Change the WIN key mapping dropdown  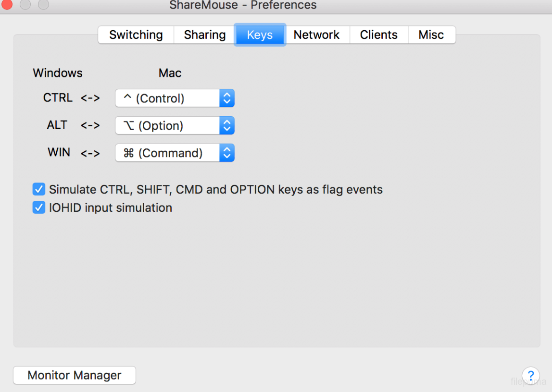pyautogui.click(x=175, y=153)
